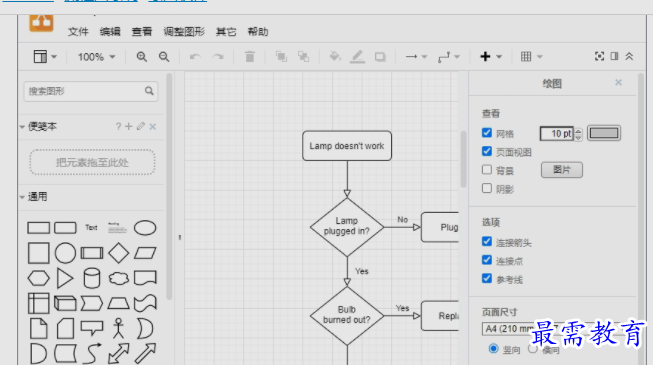Open the 调整图形 menu
Viewport: 653px width, 365px height.
(x=184, y=32)
